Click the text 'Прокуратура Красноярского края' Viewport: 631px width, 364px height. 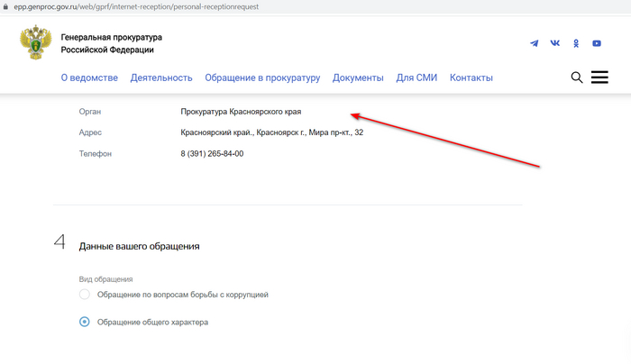pos(241,112)
